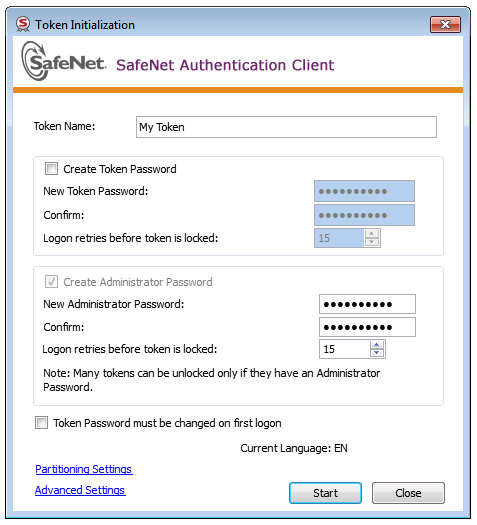Decrease administrator logon retries with down arrow
This screenshot has height=525, width=477.
pyautogui.click(x=377, y=353)
